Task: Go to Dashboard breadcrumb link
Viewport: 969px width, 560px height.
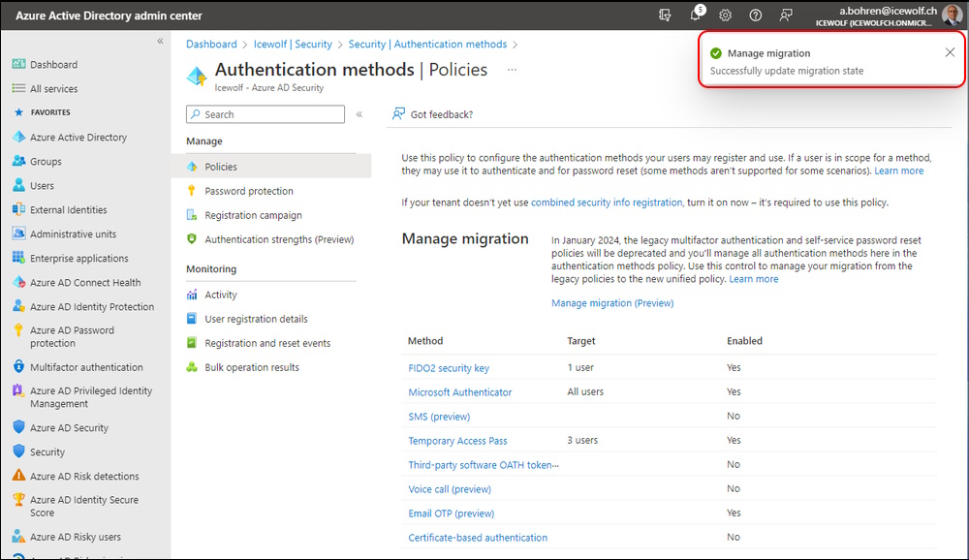Action: pyautogui.click(x=211, y=44)
